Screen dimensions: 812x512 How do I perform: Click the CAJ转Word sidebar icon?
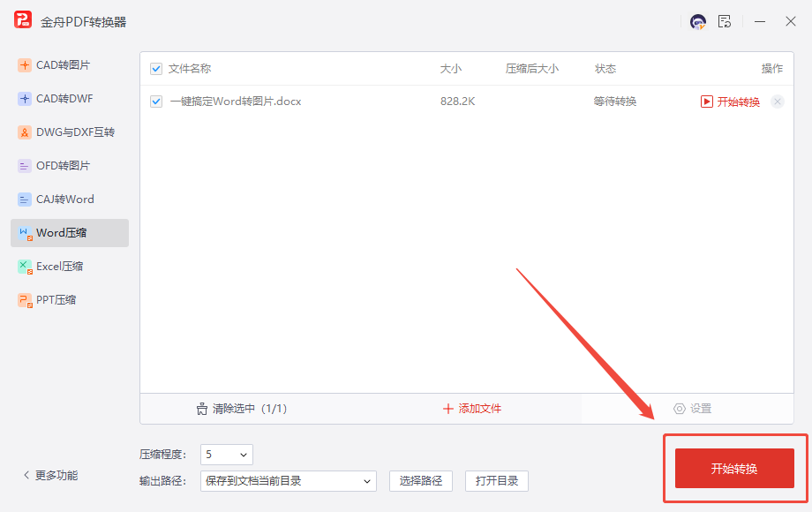pyautogui.click(x=25, y=200)
